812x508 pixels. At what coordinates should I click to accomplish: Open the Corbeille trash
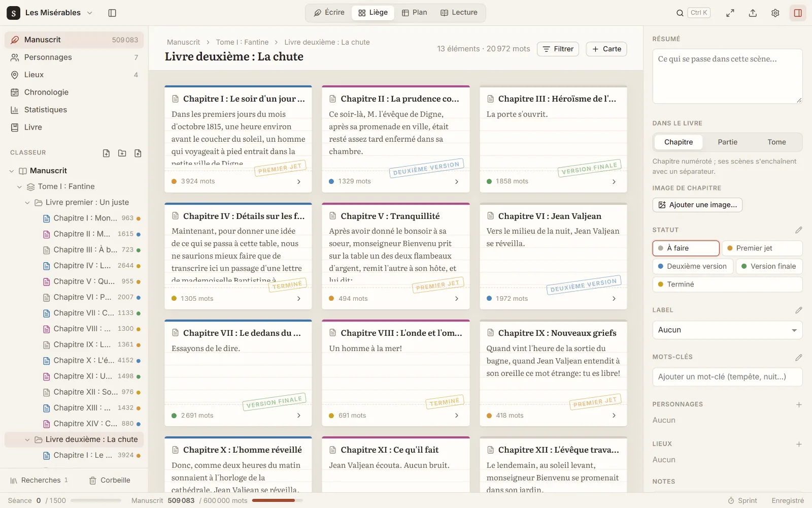(x=110, y=481)
